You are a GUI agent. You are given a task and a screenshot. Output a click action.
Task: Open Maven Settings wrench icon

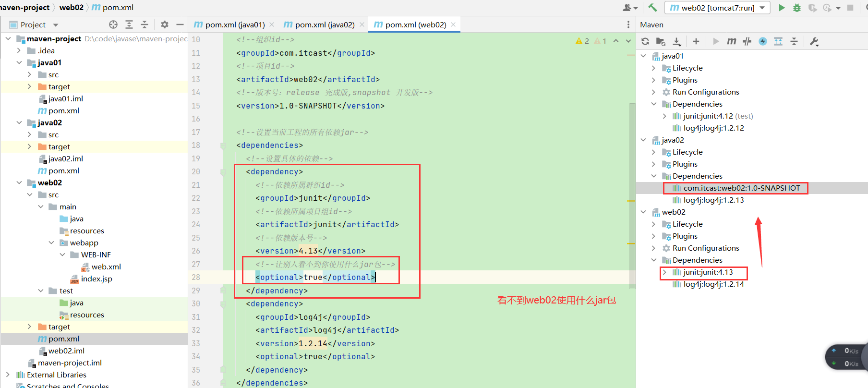point(814,41)
